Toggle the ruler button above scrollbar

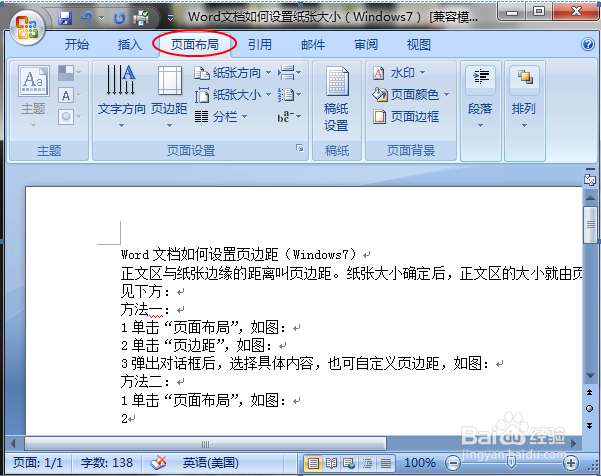pyautogui.click(x=590, y=179)
